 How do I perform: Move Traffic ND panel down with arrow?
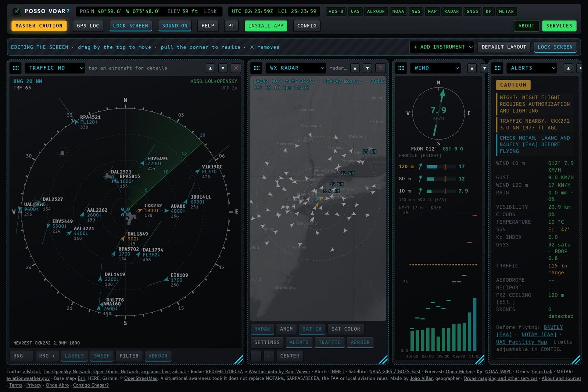point(223,68)
